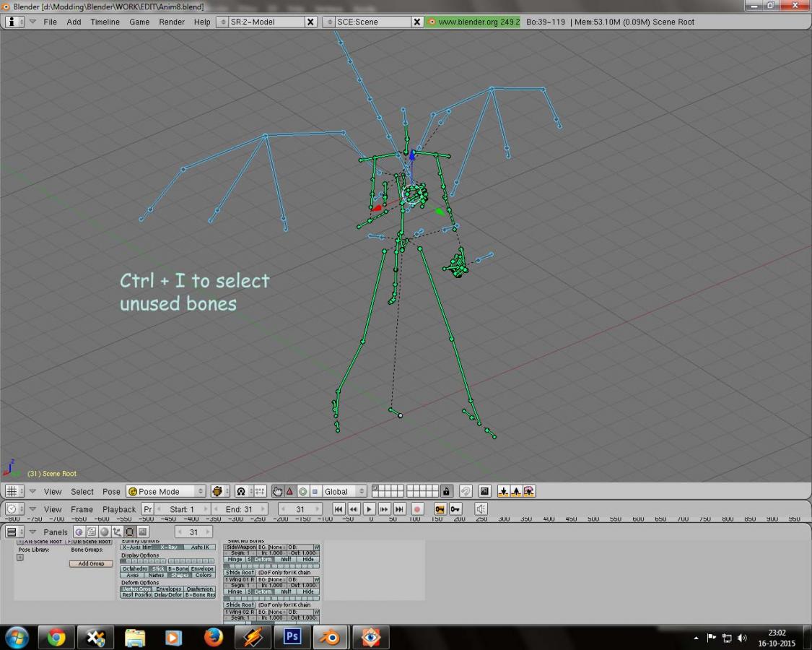This screenshot has height=650, width=812.
Task: Open Photoshop from the Windows taskbar
Action: (x=292, y=637)
